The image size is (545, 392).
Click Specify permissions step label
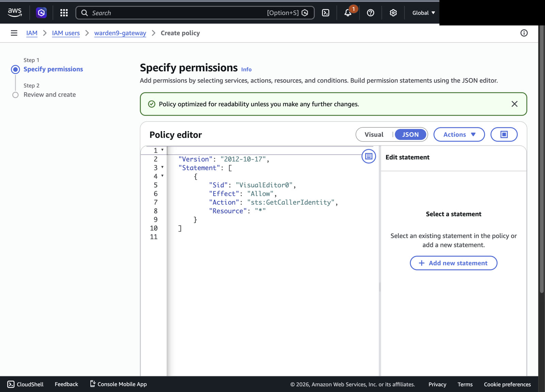pos(53,69)
